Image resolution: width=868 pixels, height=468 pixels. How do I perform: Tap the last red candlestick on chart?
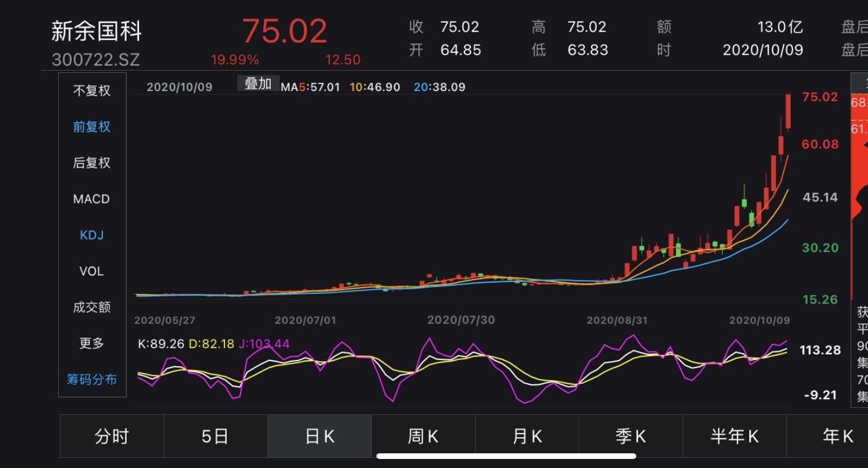[x=788, y=112]
